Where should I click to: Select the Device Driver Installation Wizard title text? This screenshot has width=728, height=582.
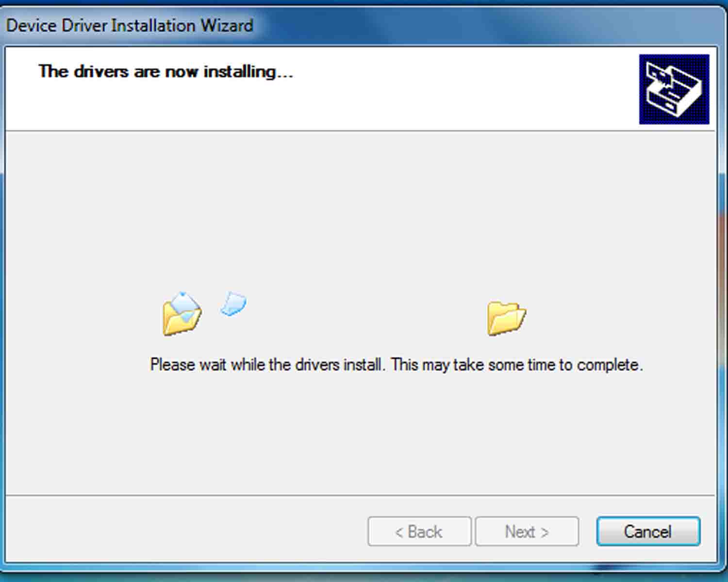[130, 25]
